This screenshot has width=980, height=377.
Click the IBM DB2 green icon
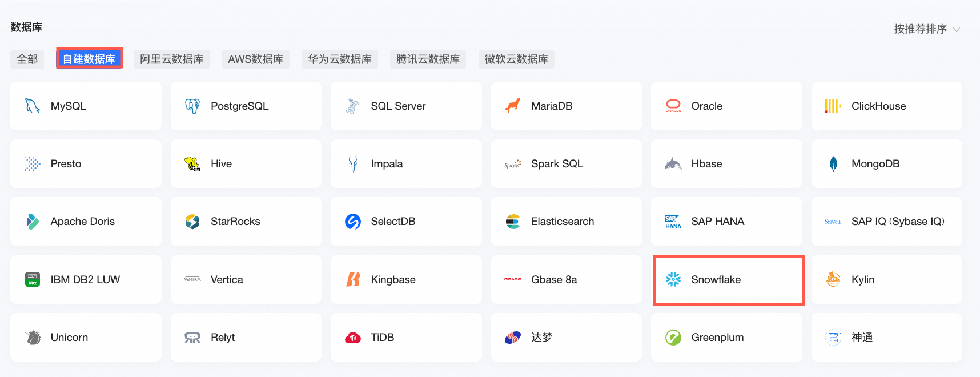pyautogui.click(x=33, y=279)
